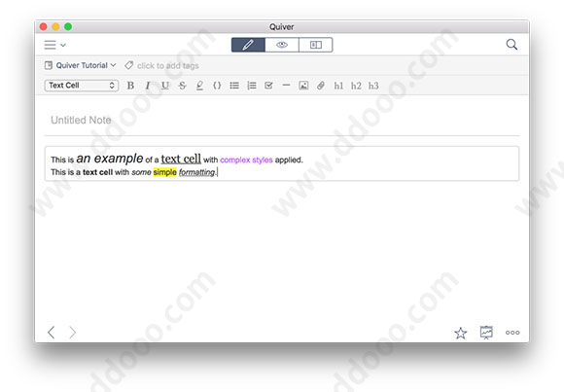
Task: Toggle italic formatting
Action: [x=148, y=86]
